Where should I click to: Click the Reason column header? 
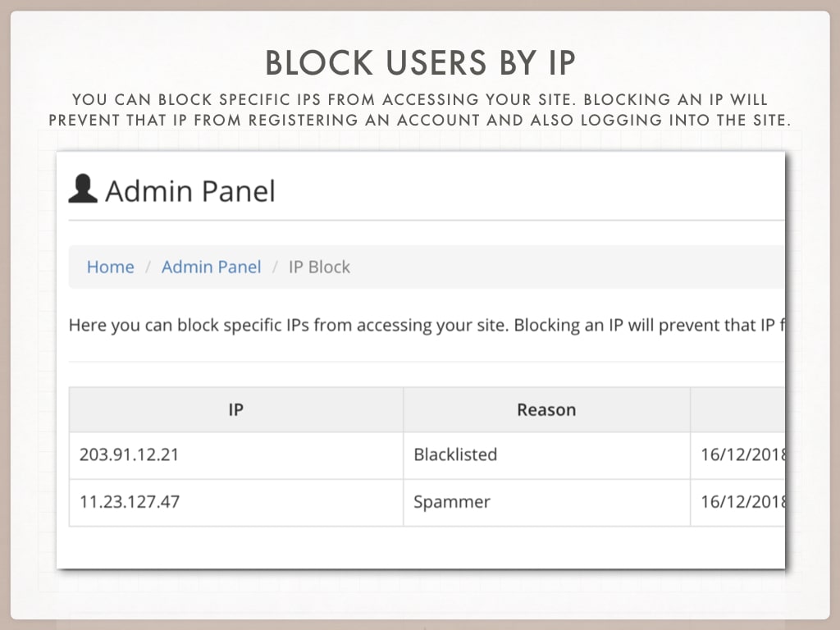point(546,410)
